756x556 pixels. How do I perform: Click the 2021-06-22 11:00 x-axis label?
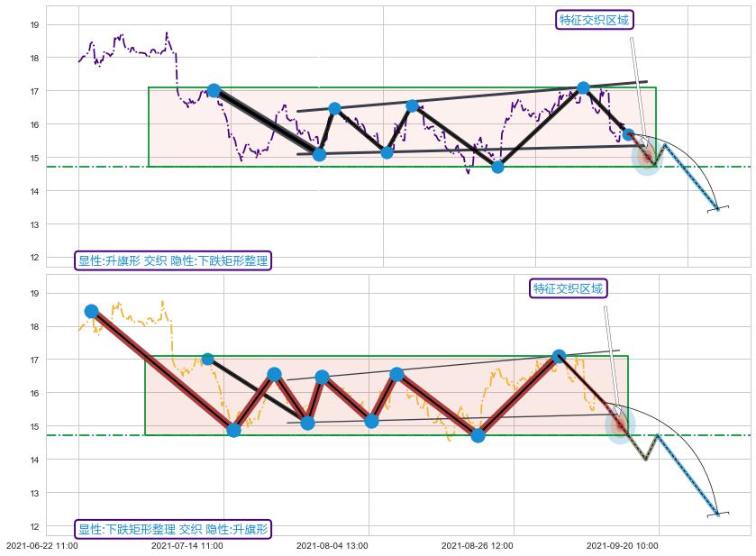(41, 545)
